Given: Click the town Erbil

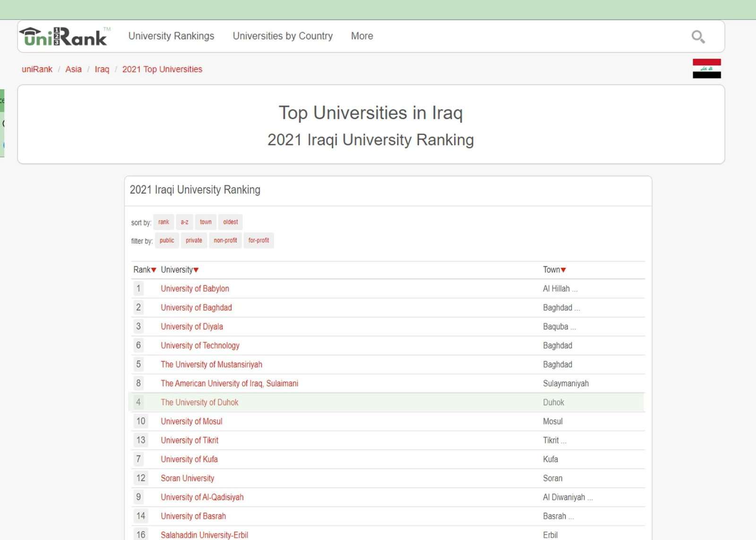Looking at the screenshot, I should 550,535.
